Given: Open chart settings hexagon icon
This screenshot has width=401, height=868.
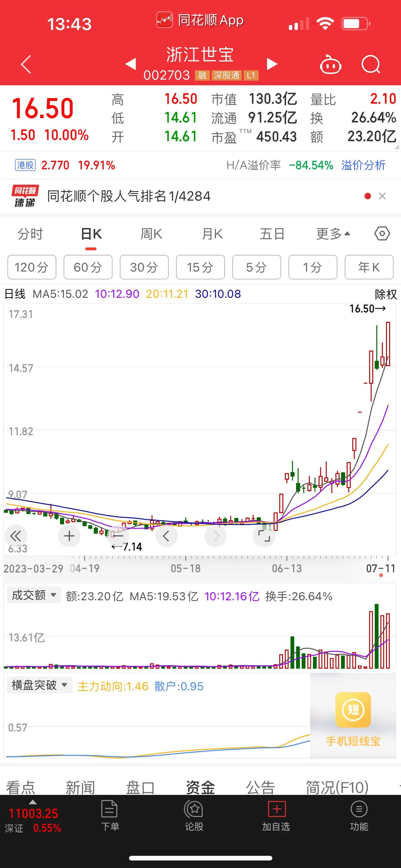Looking at the screenshot, I should pyautogui.click(x=382, y=234).
